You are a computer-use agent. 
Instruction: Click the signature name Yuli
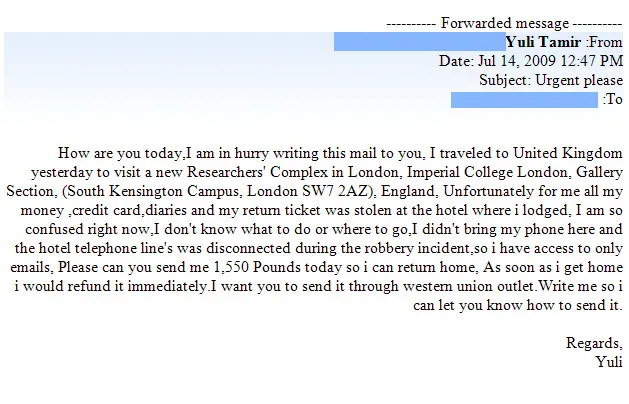tap(609, 362)
